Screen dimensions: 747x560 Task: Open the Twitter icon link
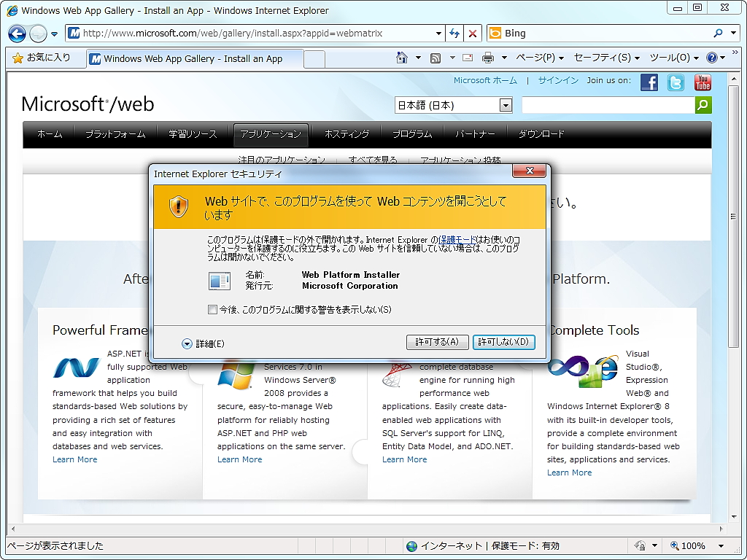pos(676,82)
